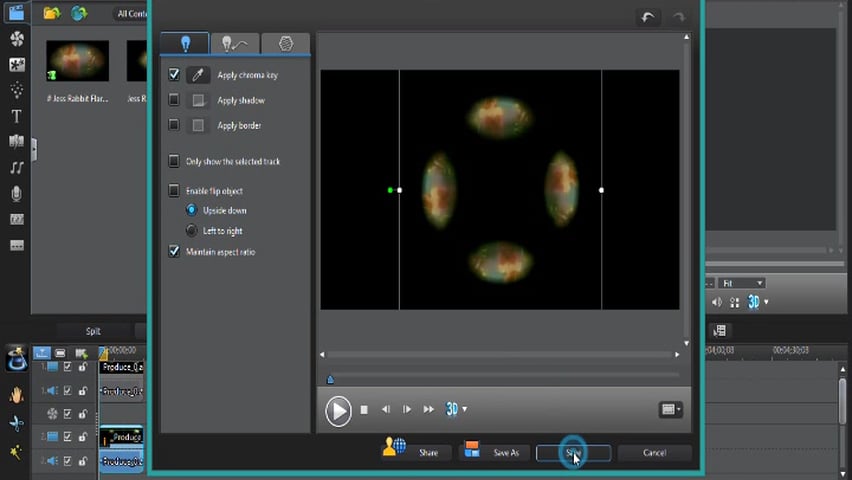
Task: Click the Save As button
Action: point(494,452)
